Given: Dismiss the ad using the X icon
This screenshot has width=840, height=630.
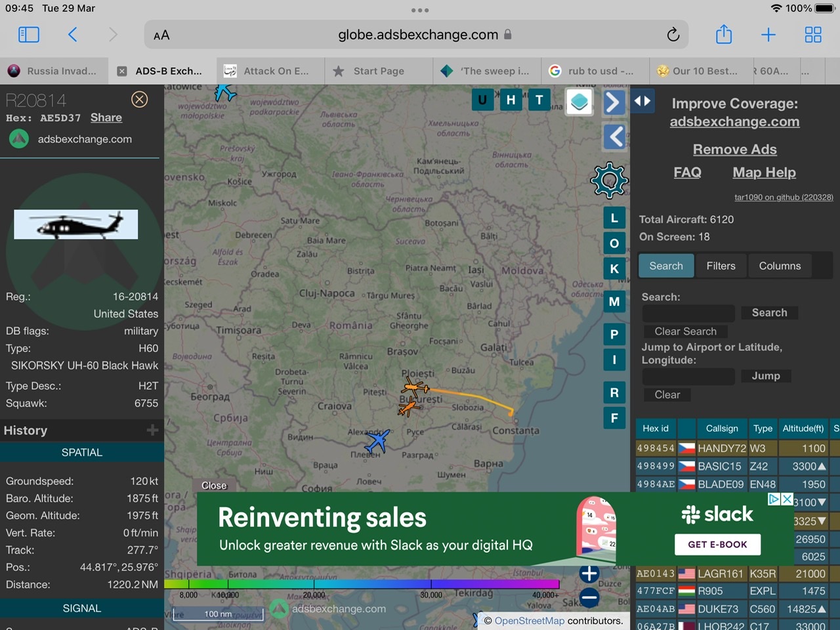Looking at the screenshot, I should [x=787, y=499].
